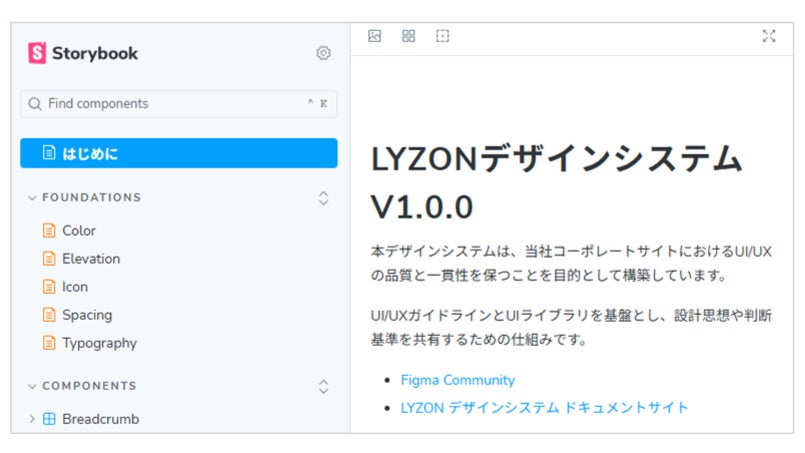Click the document icon beside Icon entry
Screen dimensions: 805x453
tap(49, 287)
